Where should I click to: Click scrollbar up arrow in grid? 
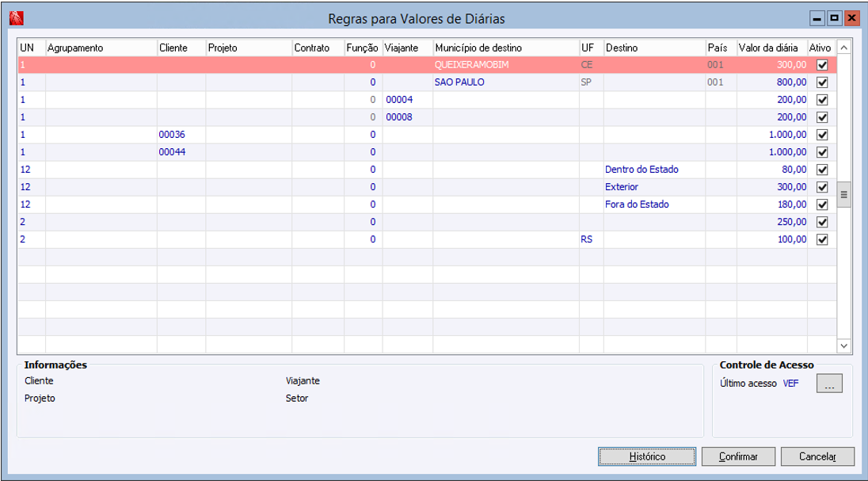(843, 48)
